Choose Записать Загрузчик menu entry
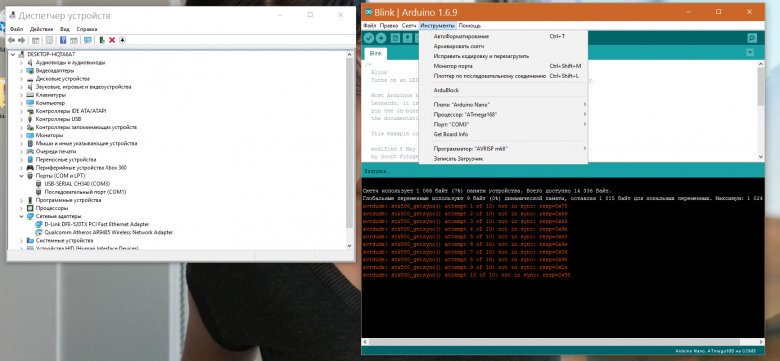The image size is (780, 361). click(x=503, y=159)
